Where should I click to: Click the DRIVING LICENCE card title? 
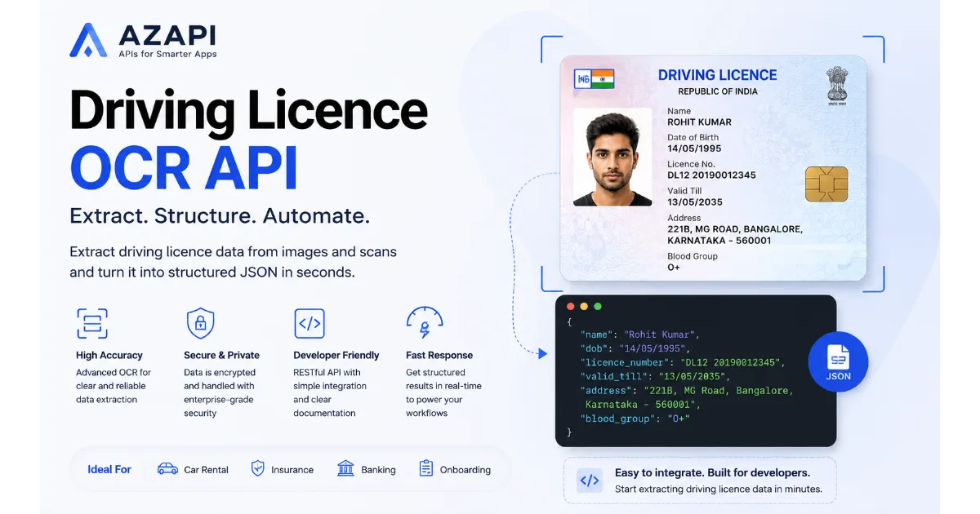point(718,75)
